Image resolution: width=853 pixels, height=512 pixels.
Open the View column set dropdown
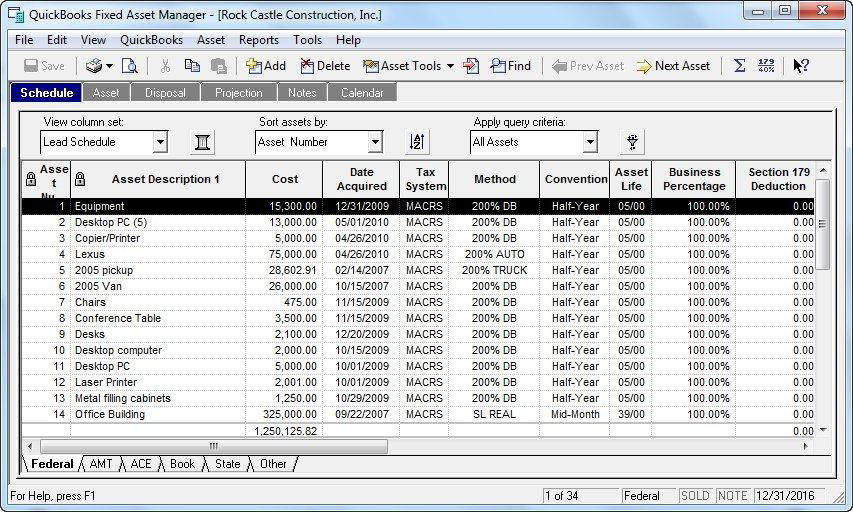pyautogui.click(x=160, y=143)
